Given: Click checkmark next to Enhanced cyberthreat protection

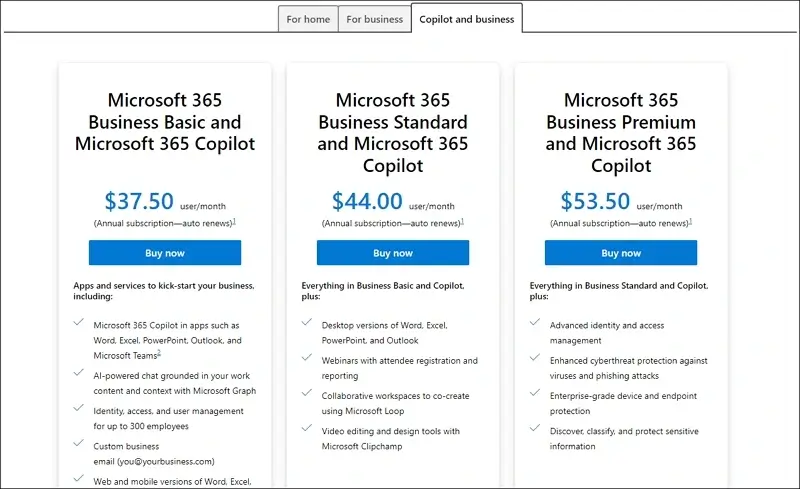Looking at the screenshot, I should click(x=535, y=357).
